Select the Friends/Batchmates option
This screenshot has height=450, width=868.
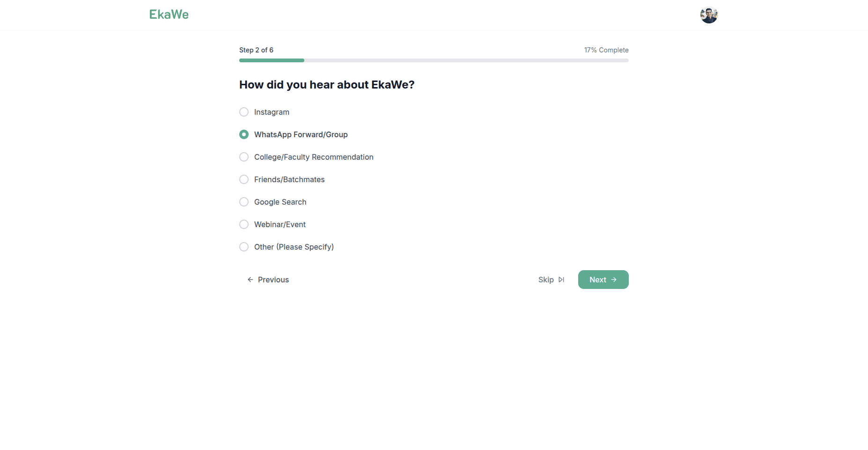pos(243,179)
